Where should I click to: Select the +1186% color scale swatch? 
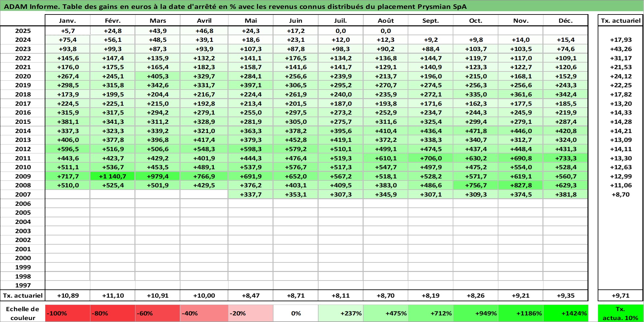click(x=521, y=313)
